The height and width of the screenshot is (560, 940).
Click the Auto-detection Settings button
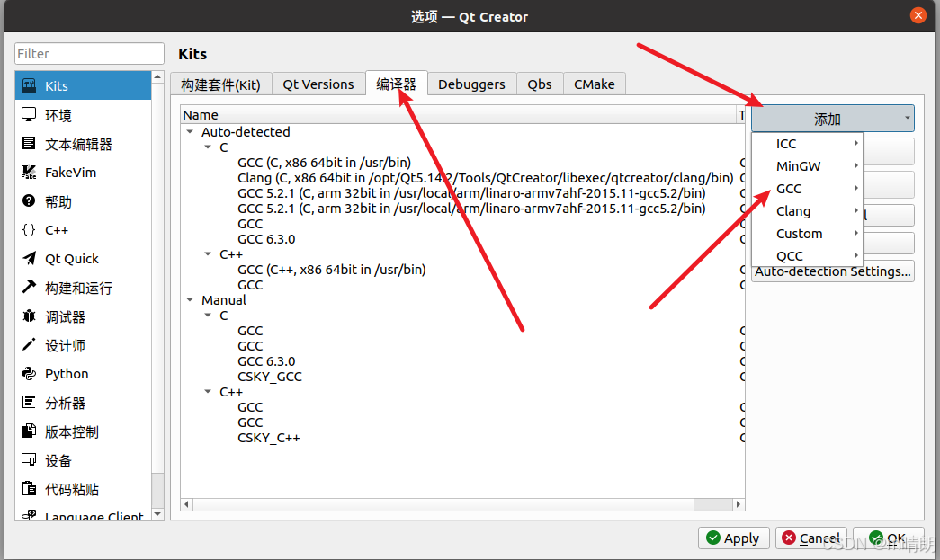(x=832, y=271)
